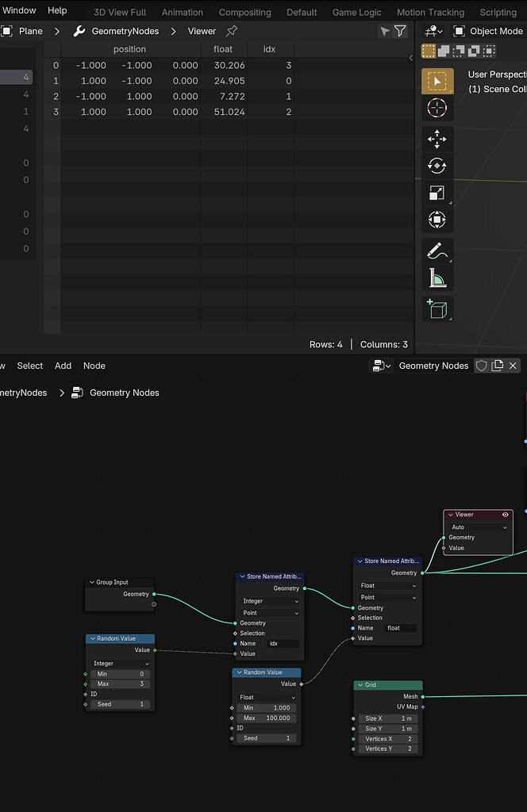Browse node groups with the node-tree dropdown
The height and width of the screenshot is (812, 527).
pos(382,366)
